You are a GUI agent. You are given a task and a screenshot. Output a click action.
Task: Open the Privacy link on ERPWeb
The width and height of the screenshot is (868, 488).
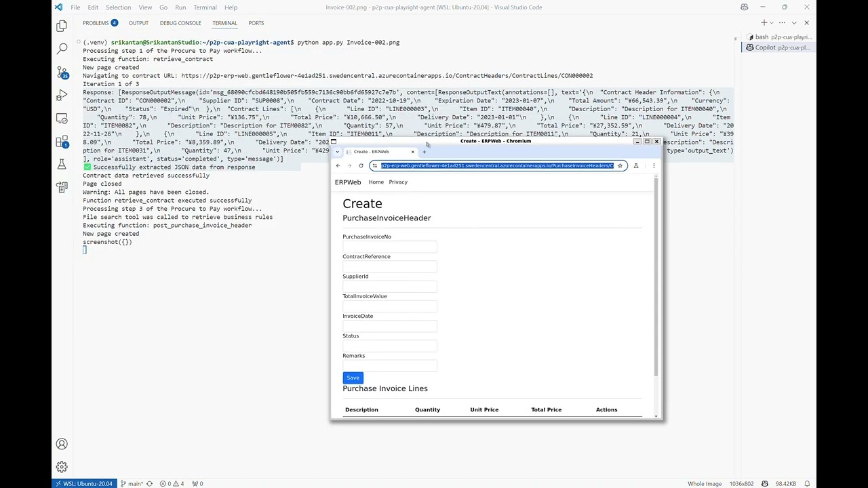pos(398,182)
